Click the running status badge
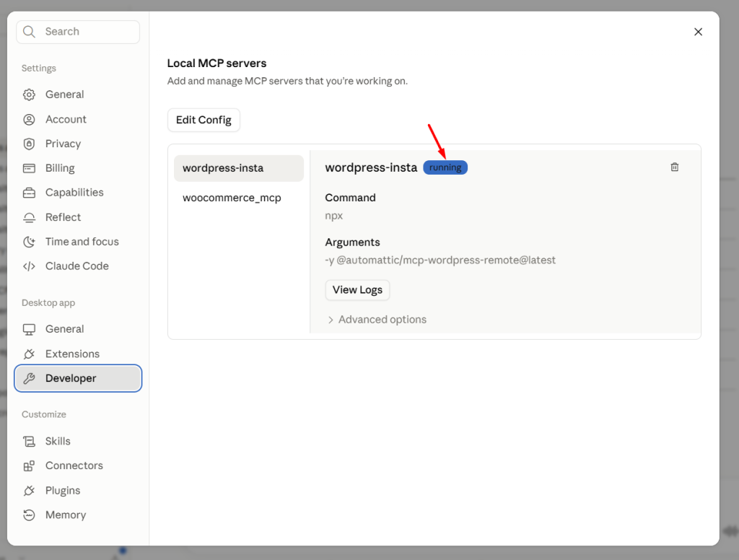This screenshot has width=739, height=560. click(445, 168)
